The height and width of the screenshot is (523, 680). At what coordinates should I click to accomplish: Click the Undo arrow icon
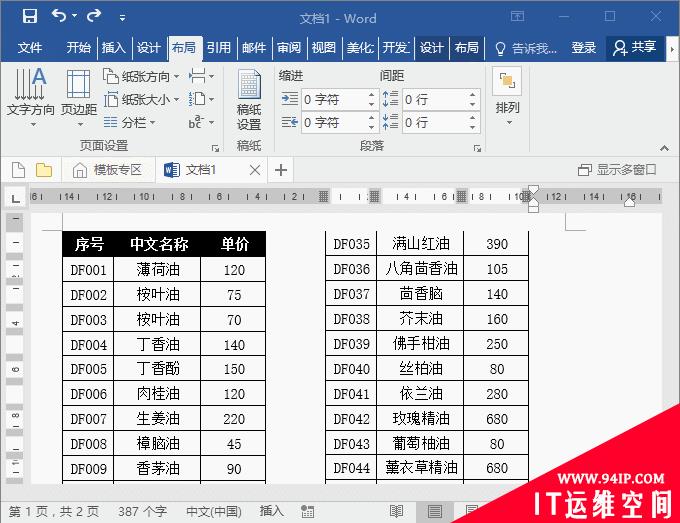[x=59, y=16]
